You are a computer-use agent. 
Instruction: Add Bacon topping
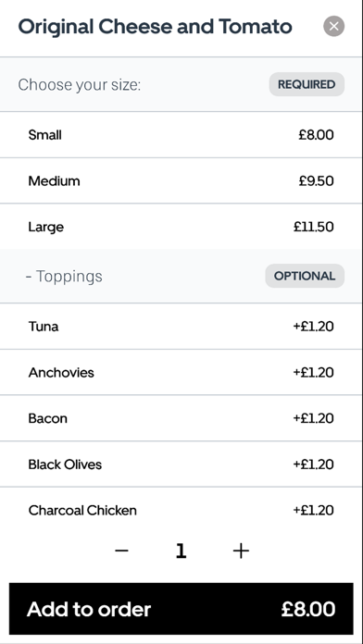(181, 418)
